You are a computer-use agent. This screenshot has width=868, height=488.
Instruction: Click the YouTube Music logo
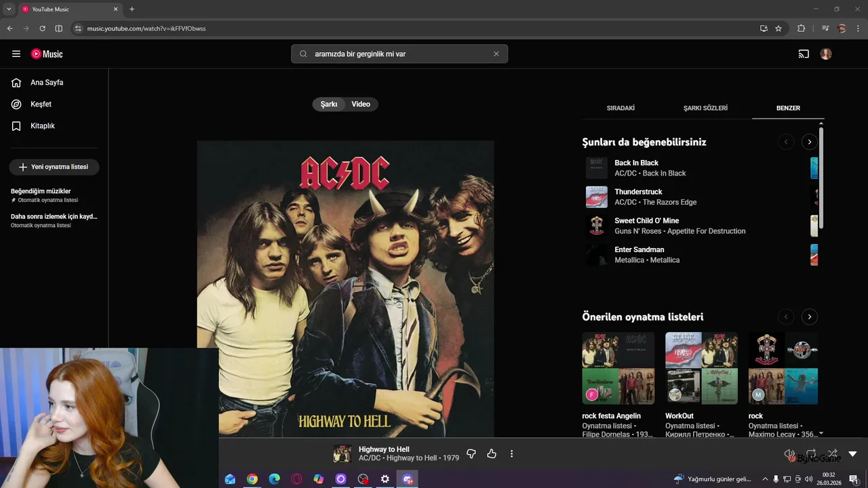[x=47, y=54]
